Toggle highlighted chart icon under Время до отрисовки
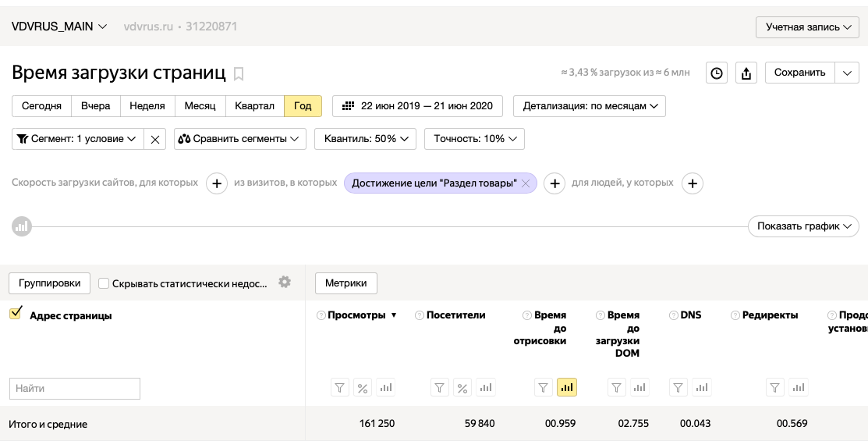 [566, 387]
